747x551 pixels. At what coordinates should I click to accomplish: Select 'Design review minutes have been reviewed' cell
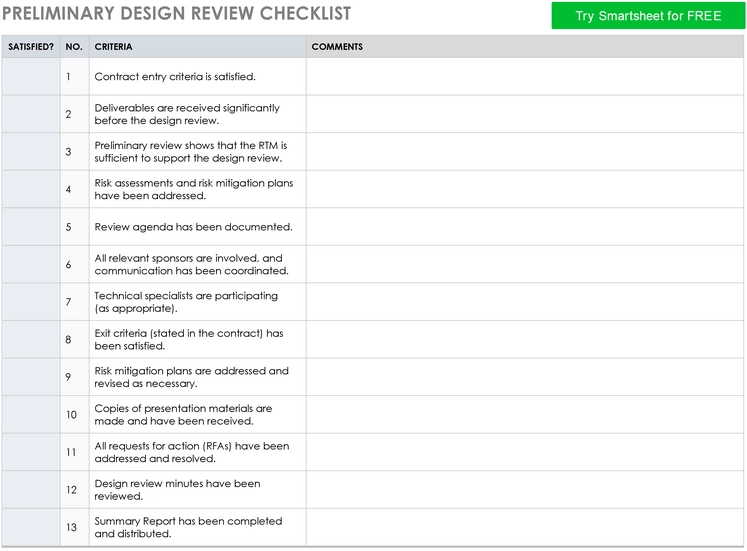pyautogui.click(x=197, y=490)
